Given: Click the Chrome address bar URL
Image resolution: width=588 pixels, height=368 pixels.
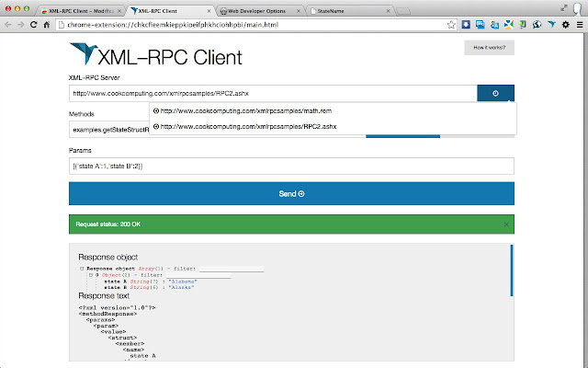Looking at the screenshot, I should tap(173, 25).
